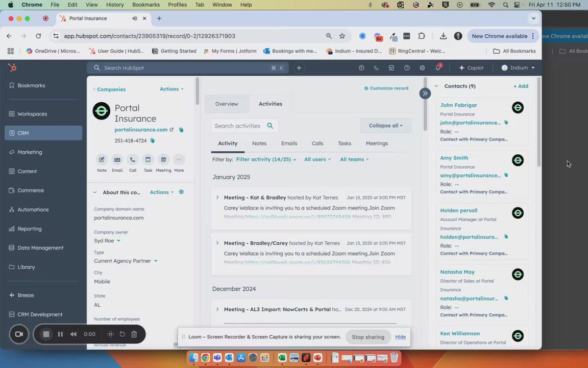Open the All users filter dropdown
The image size is (588, 368).
pyautogui.click(x=317, y=159)
